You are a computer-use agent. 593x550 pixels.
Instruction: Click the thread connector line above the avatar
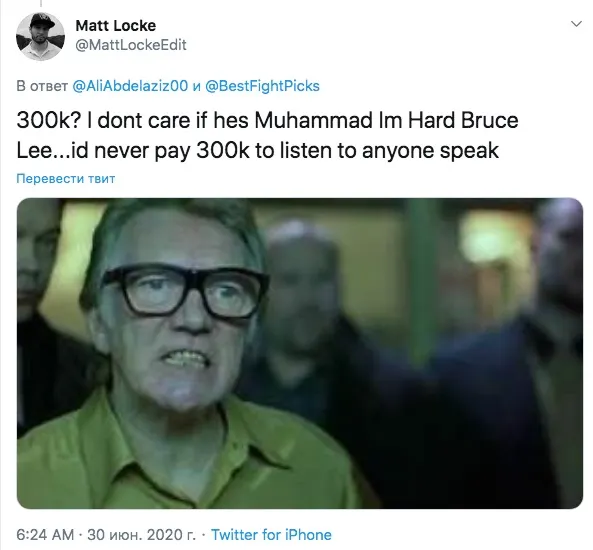tap(40, 3)
